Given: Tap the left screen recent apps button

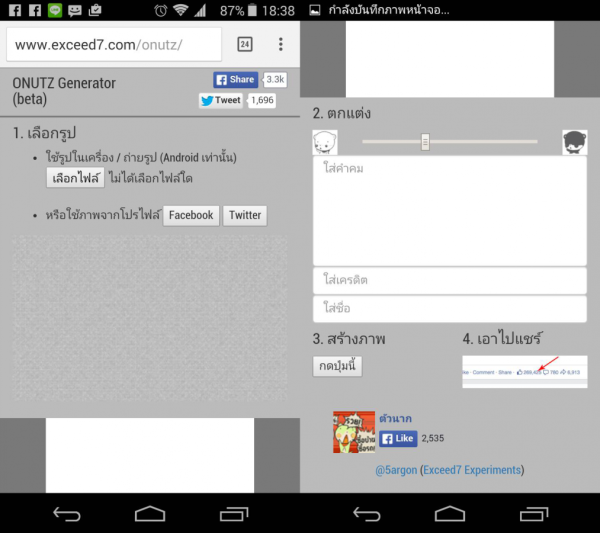Looking at the screenshot, I should tap(234, 514).
